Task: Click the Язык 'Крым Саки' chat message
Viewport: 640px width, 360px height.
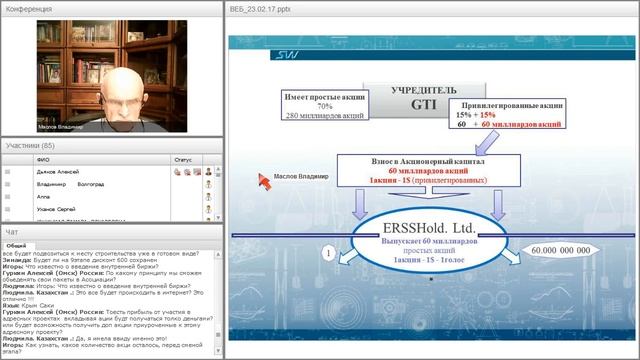Action: pos(28,305)
